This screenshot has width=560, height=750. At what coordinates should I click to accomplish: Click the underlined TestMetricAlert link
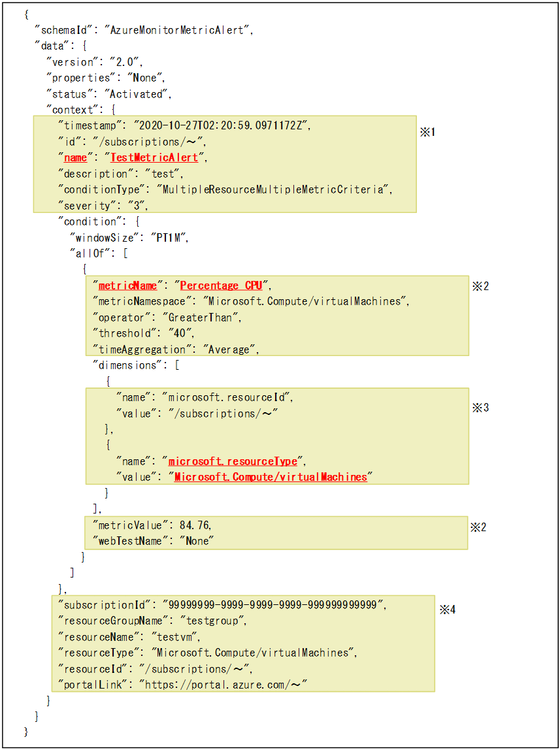[153, 157]
